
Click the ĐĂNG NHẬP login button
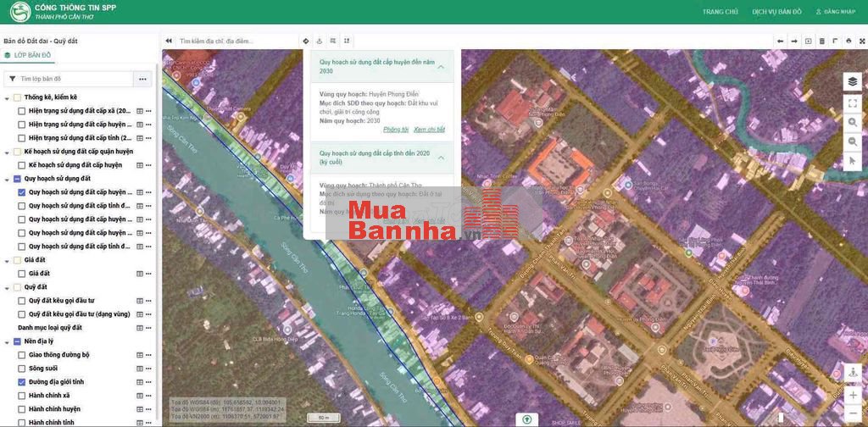838,12
